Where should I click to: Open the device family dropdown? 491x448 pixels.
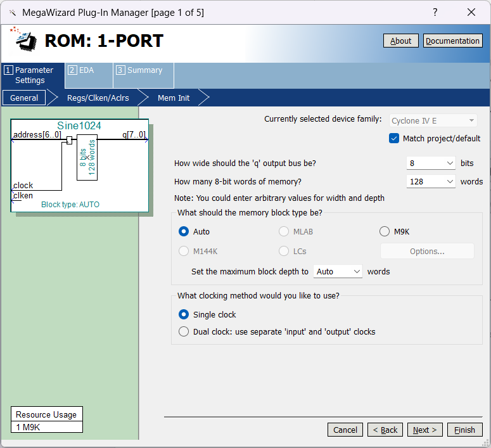[x=433, y=120]
